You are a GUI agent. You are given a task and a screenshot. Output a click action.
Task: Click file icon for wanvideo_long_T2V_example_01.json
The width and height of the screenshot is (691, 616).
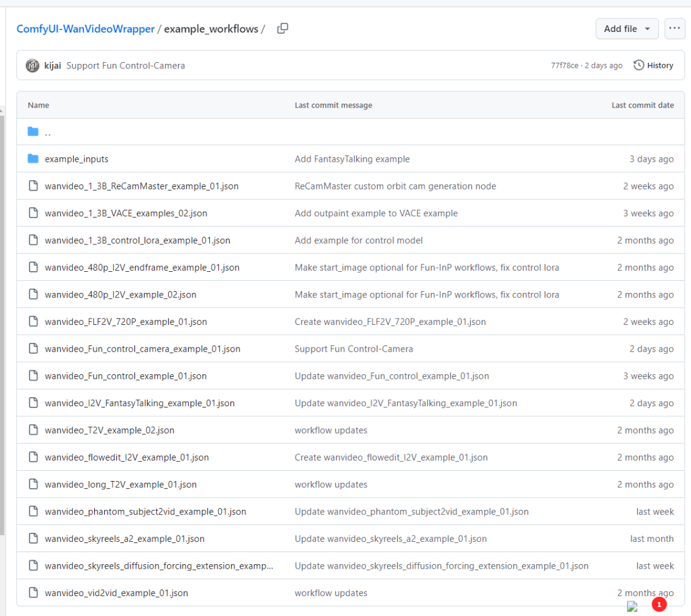coord(33,484)
